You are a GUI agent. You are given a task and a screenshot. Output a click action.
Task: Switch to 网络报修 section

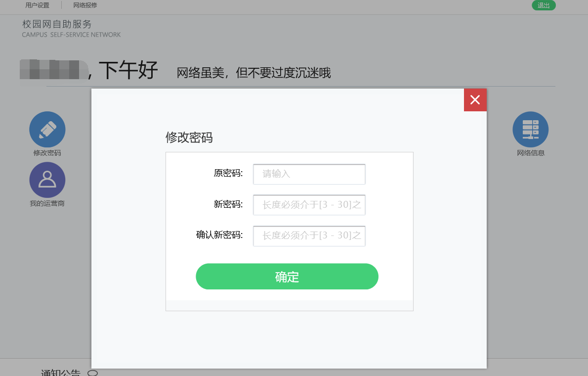[x=84, y=5]
